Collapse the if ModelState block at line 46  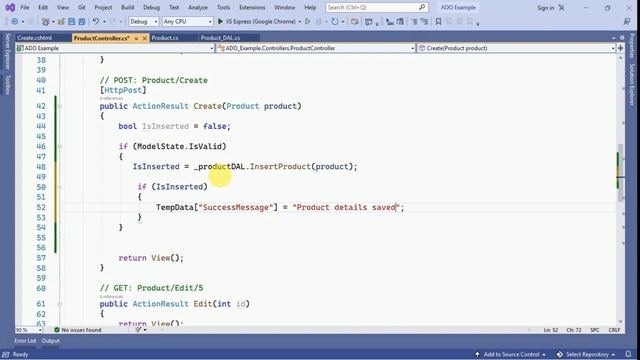click(x=60, y=146)
